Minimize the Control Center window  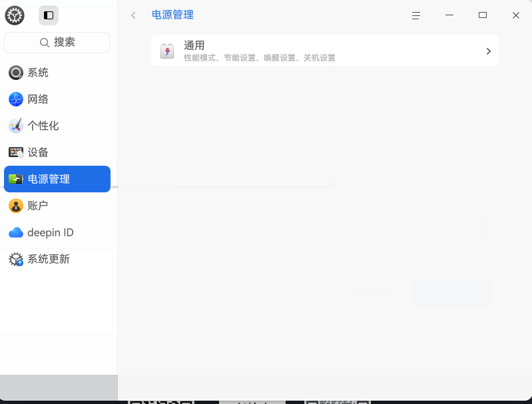pyautogui.click(x=449, y=15)
